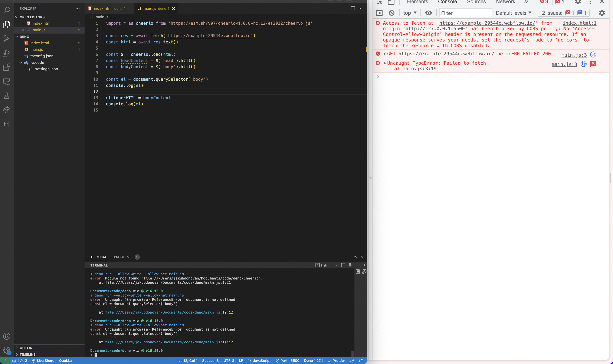Add a new terminal with plus
Image resolution: width=613 pixels, height=364 pixels.
tap(332, 265)
